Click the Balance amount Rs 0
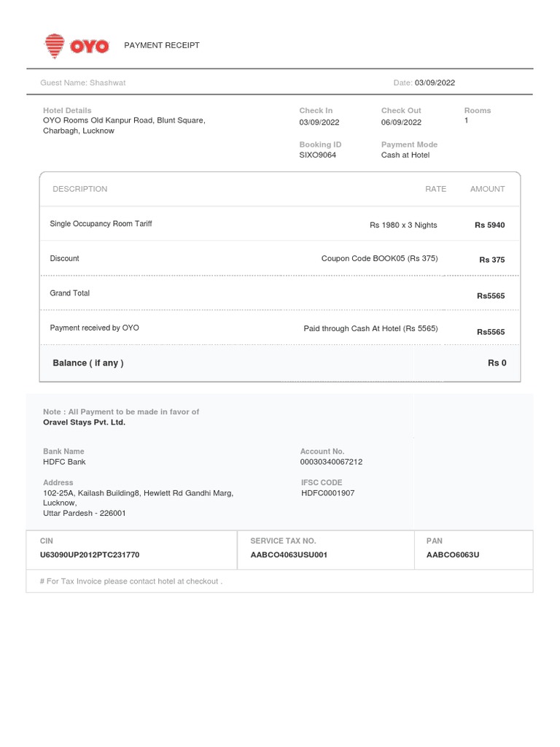 497,363
